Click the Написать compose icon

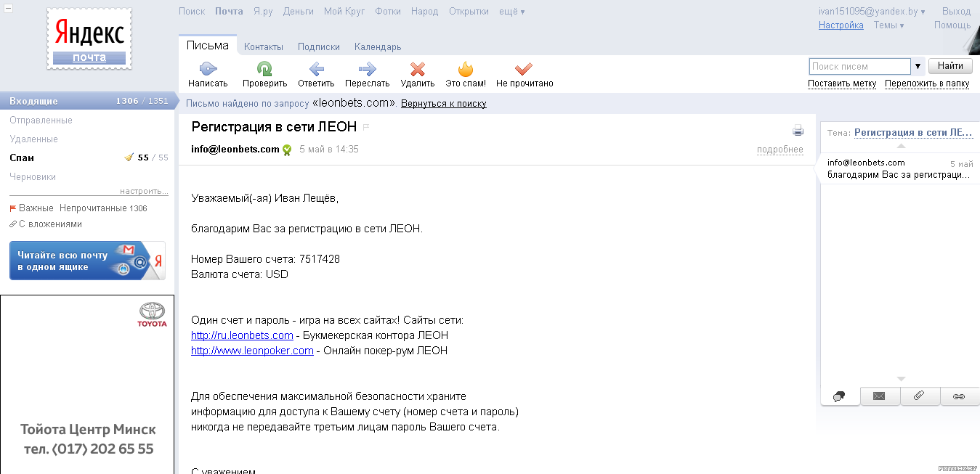208,69
